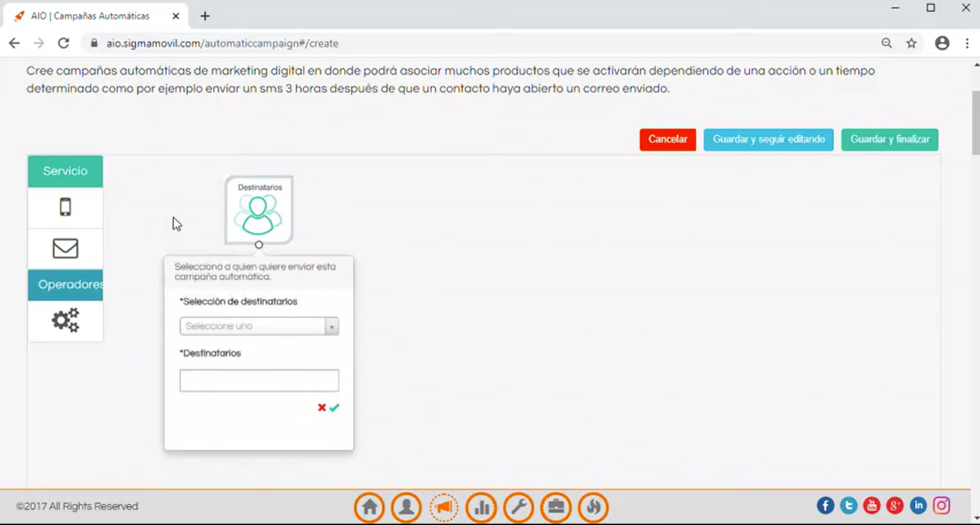Click the site padlock security icon
The image size is (980, 525).
point(94,43)
